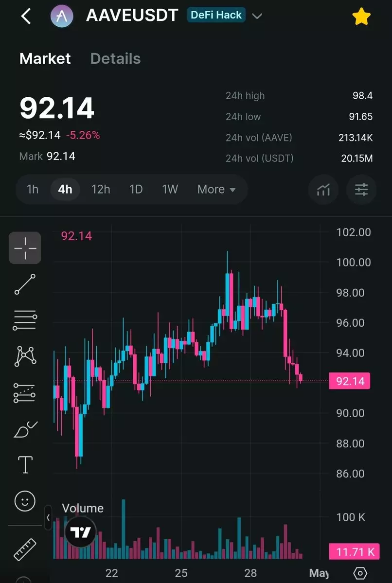392x583 pixels.
Task: Click the 102.00 price axis label
Action: (354, 232)
